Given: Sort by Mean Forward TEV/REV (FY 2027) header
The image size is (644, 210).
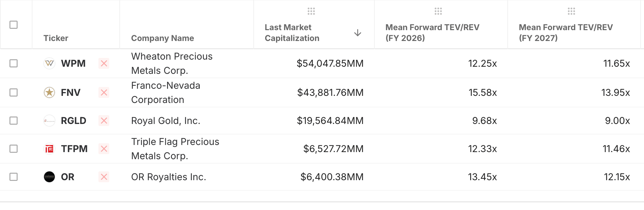Looking at the screenshot, I should click(566, 33).
